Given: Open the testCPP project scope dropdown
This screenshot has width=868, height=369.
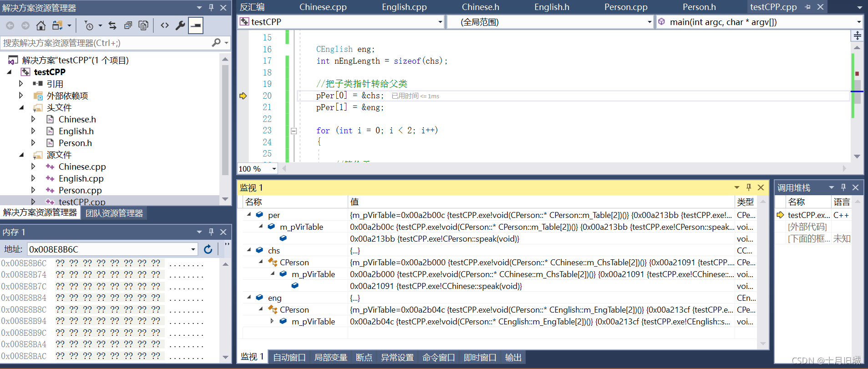Looking at the screenshot, I should coord(440,22).
